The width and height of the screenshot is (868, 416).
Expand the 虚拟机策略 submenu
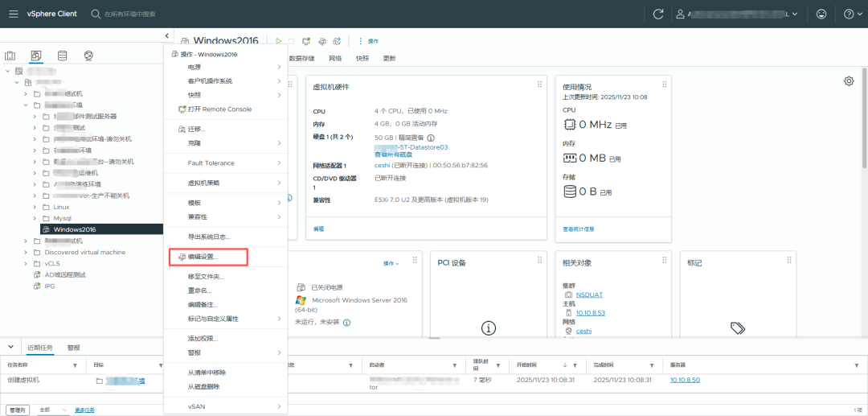(226, 183)
